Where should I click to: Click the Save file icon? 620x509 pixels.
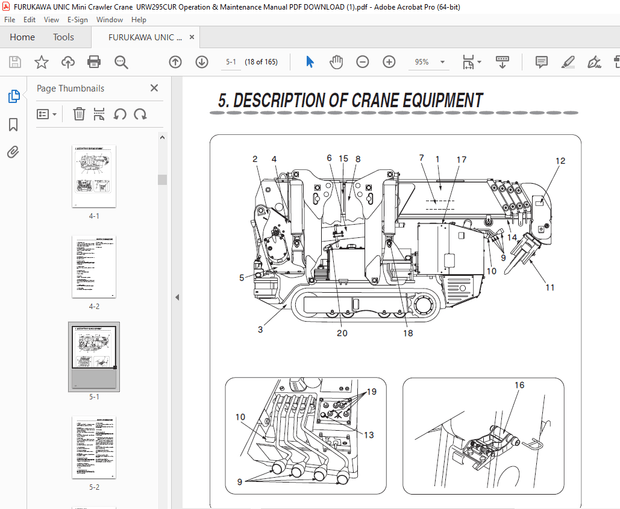pos(15,62)
